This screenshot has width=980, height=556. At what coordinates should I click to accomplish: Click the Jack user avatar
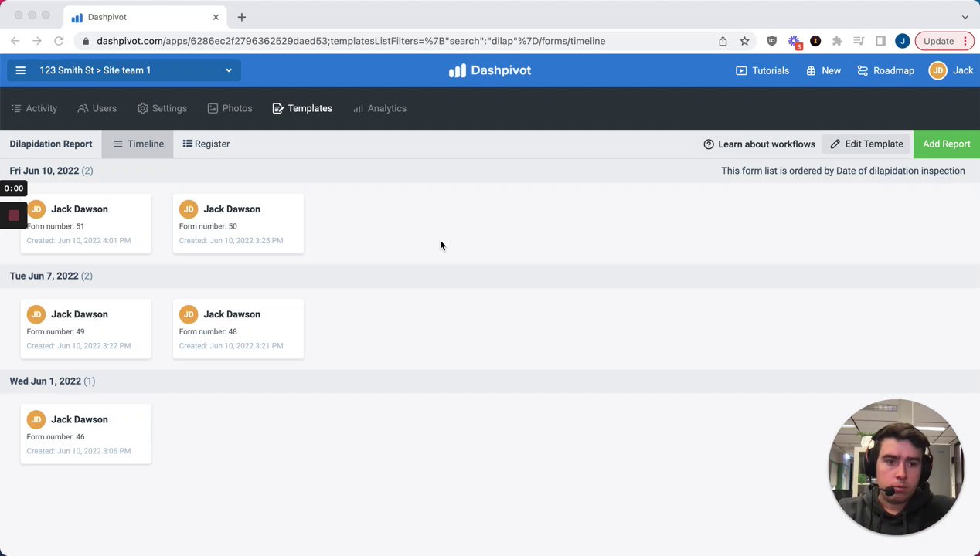click(937, 70)
